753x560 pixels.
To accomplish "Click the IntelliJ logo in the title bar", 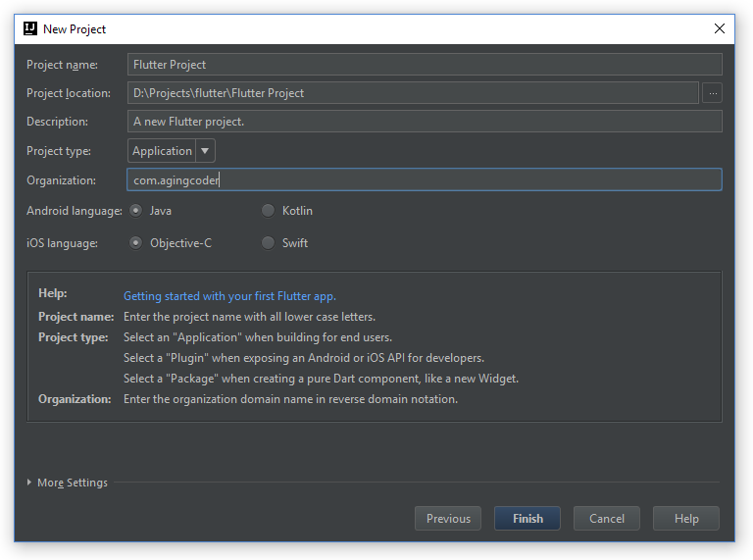I will [29, 29].
